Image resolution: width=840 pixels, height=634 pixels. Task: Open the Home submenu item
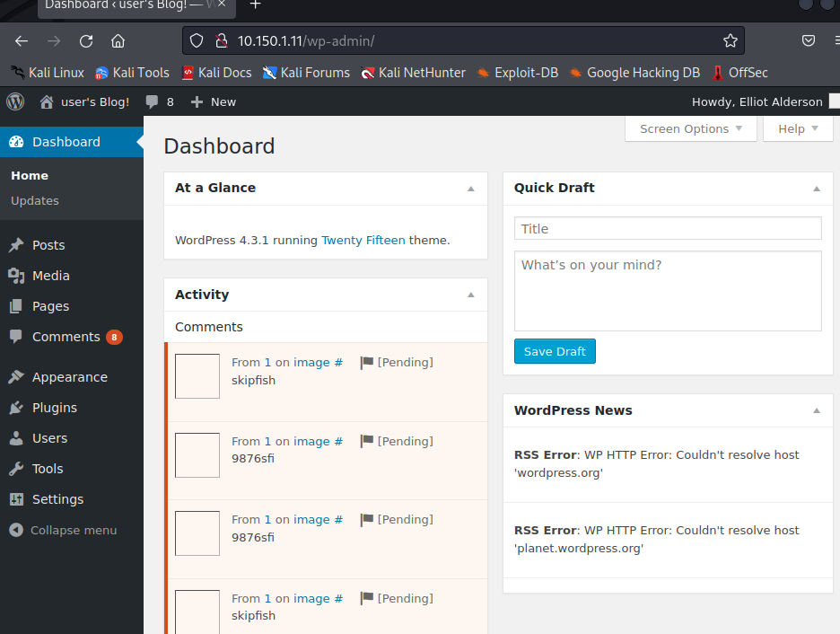[30, 176]
